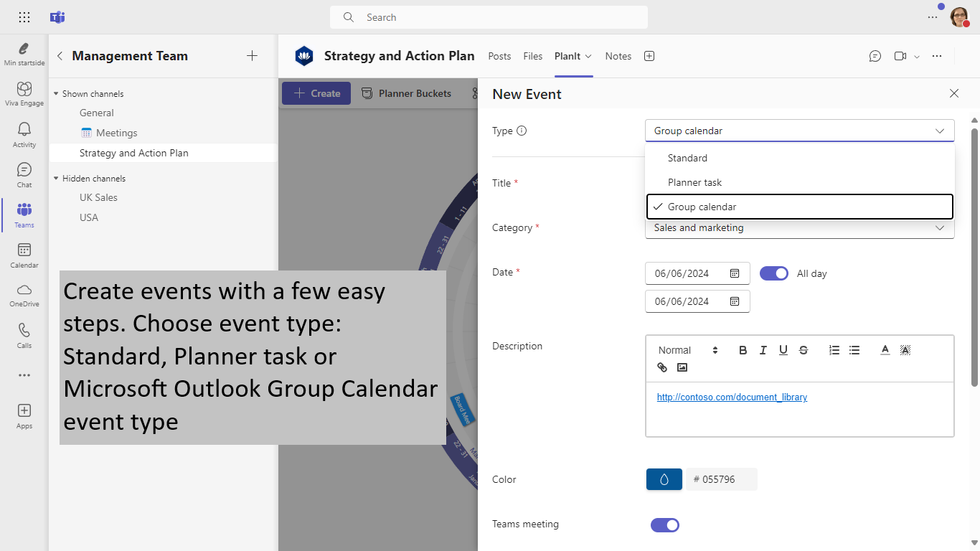The image size is (980, 551).
Task: Switch to the Files tab
Action: click(x=533, y=56)
